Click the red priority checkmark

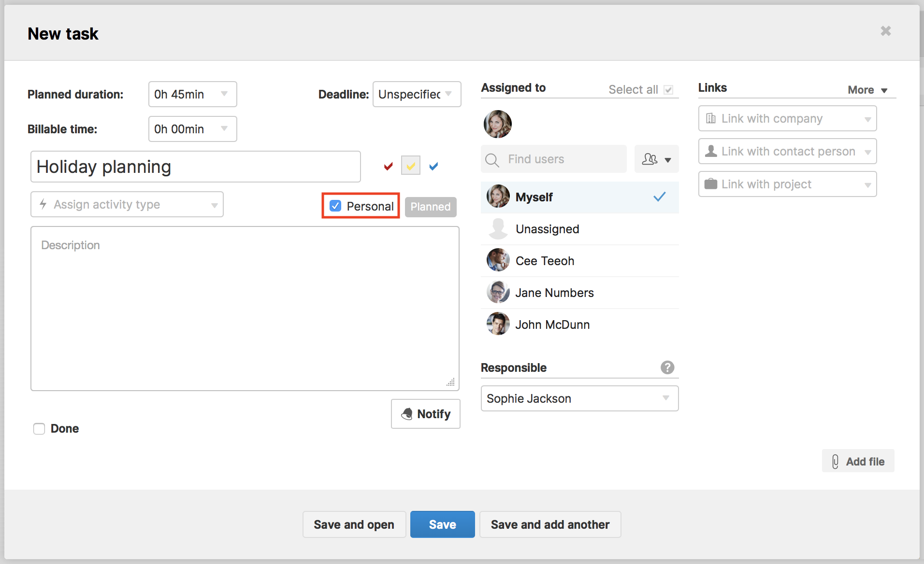tap(388, 166)
